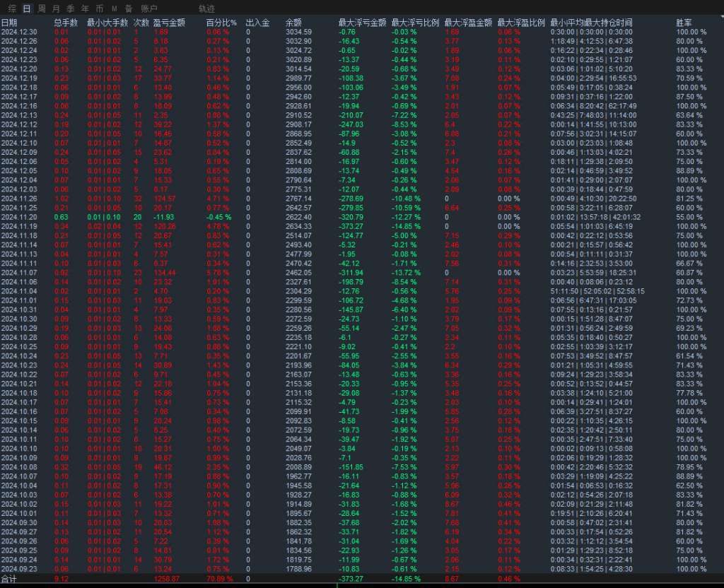
Task: Click the 次数 column header
Action: pyautogui.click(x=141, y=23)
